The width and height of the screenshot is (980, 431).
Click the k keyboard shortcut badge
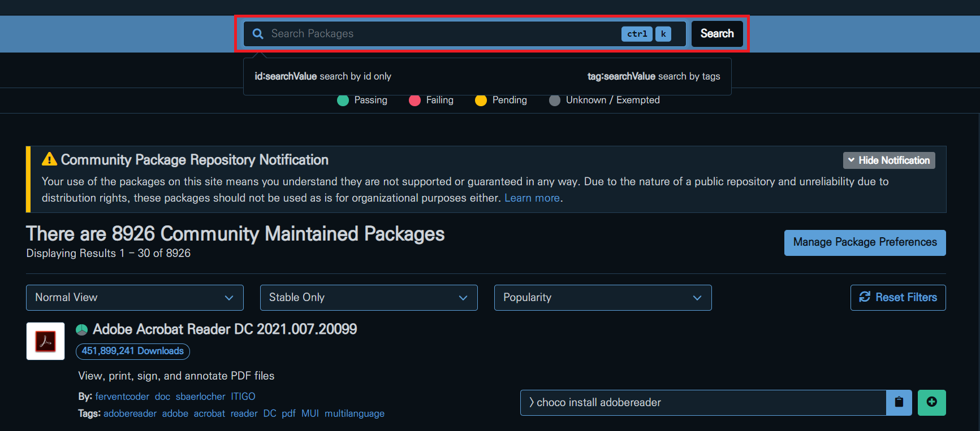[663, 34]
